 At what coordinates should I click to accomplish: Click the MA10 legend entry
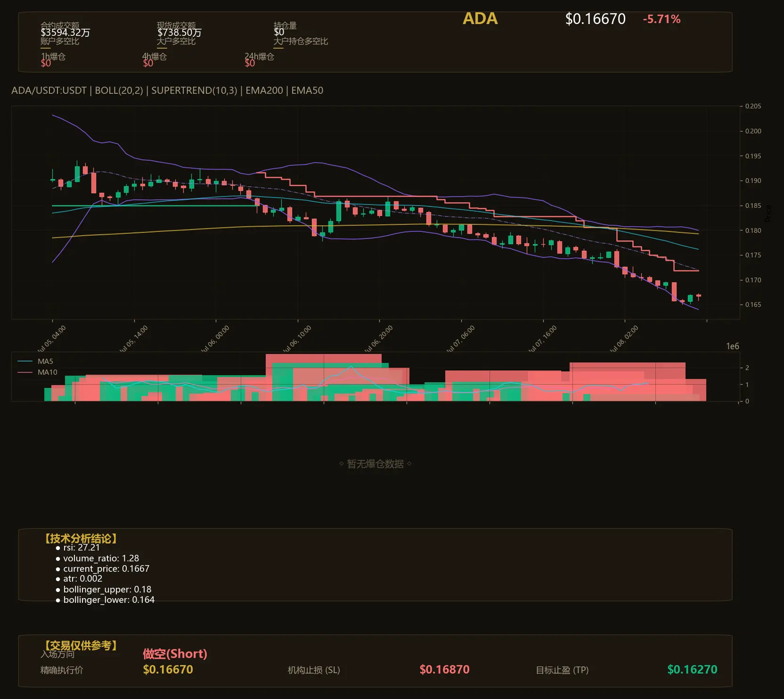click(37, 372)
